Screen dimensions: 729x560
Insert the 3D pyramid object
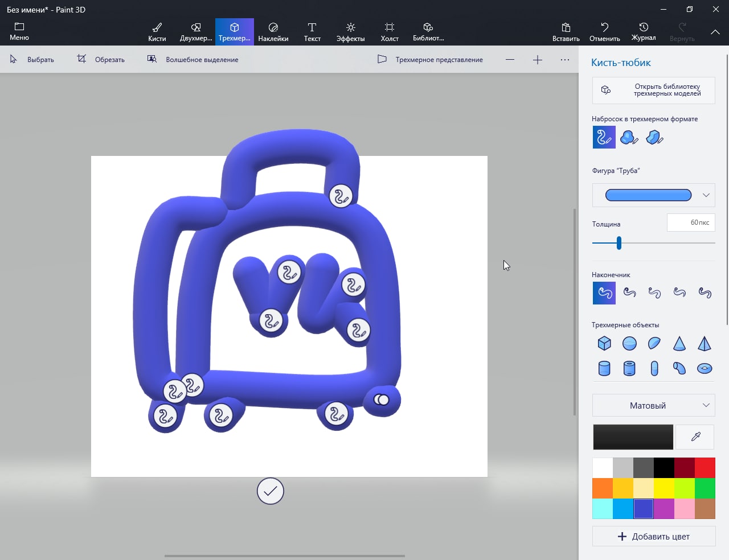click(705, 343)
